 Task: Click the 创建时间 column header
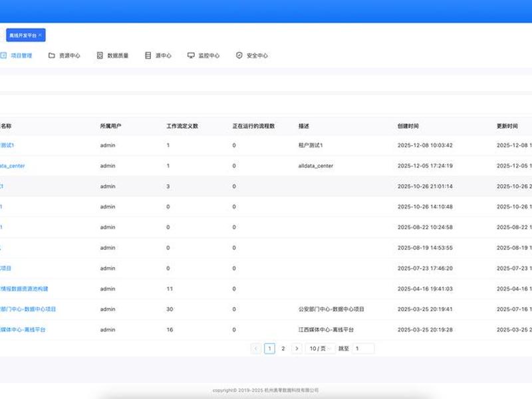(408, 126)
